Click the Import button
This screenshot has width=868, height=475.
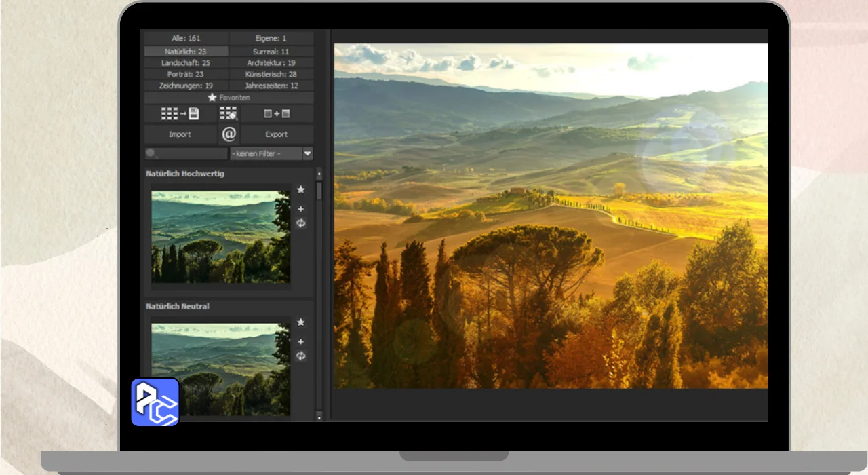[180, 134]
